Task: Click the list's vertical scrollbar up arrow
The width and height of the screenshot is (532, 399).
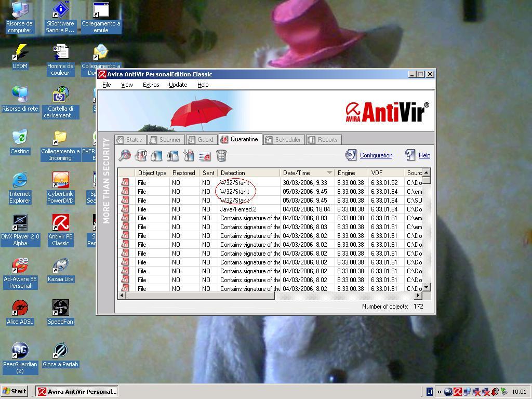Action: pyautogui.click(x=427, y=172)
